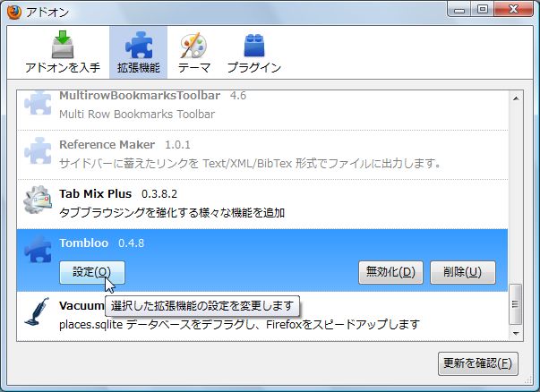540x392 pixels.
Task: Switch to the 拡張機能 (Extensions) tab
Action: point(139,52)
